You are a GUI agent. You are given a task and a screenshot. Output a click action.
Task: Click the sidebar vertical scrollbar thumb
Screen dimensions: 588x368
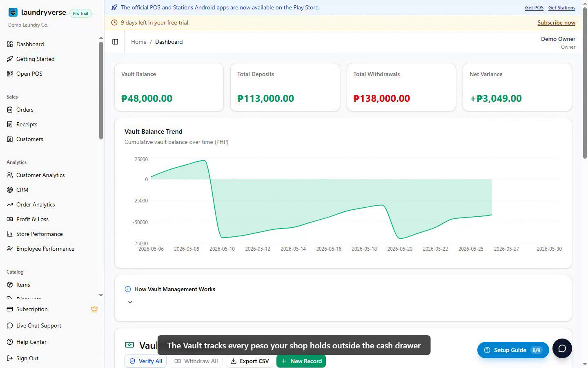[x=101, y=91]
